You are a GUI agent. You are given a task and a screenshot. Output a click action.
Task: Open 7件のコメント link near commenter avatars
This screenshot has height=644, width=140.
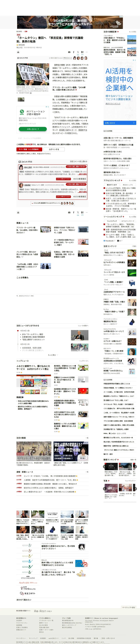[x=68, y=58]
